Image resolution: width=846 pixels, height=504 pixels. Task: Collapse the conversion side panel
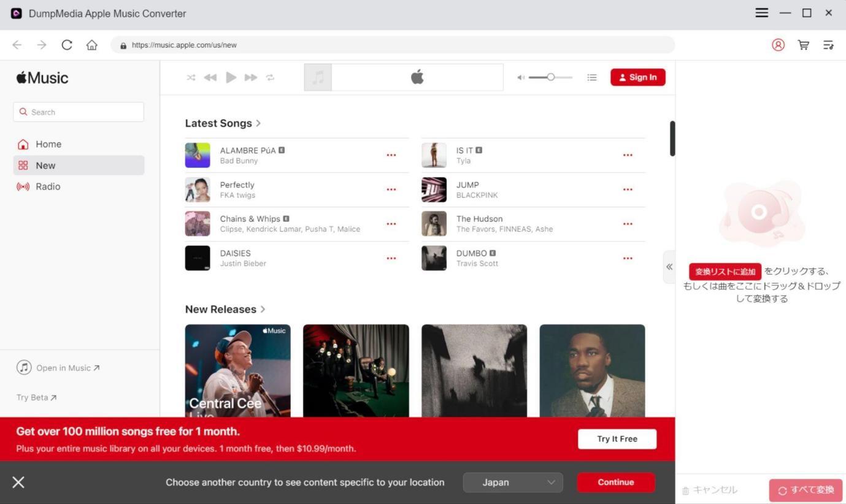pos(669,267)
